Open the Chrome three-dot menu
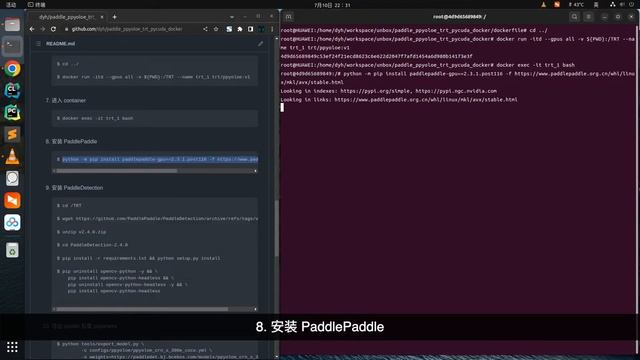 click(x=272, y=29)
